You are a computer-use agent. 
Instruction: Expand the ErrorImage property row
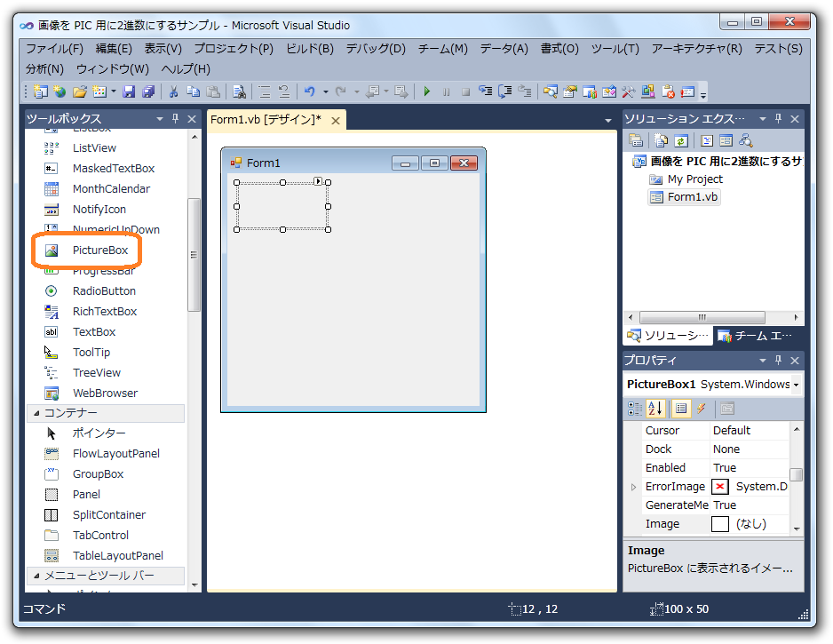pos(633,487)
